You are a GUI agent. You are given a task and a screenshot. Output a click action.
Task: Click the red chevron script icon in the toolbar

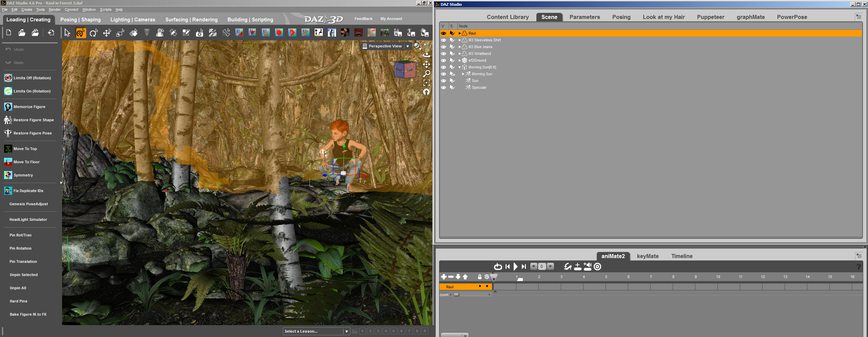point(292,33)
